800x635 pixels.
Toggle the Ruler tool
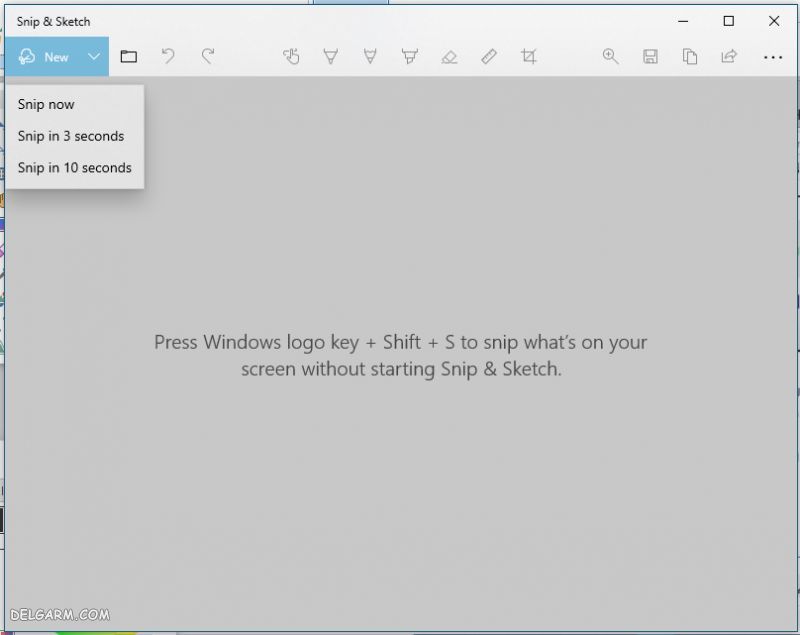(489, 57)
